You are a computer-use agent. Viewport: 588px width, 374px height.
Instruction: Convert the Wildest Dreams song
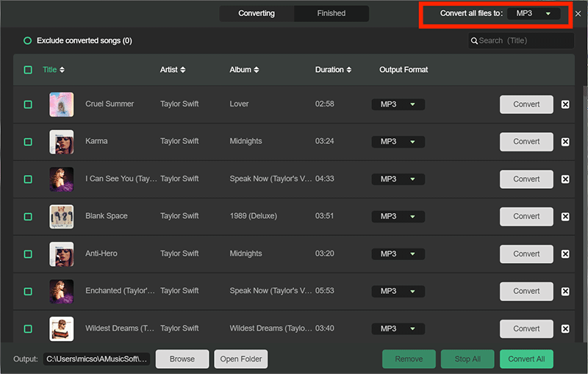point(526,328)
